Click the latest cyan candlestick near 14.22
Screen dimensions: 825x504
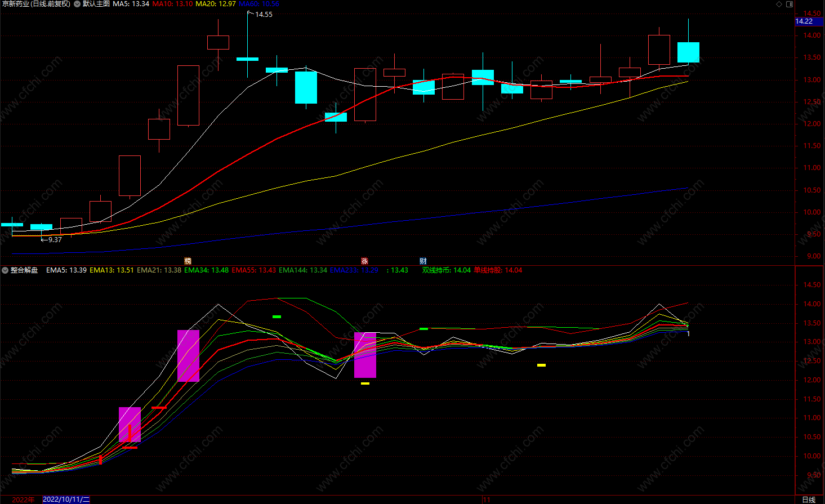coord(688,52)
